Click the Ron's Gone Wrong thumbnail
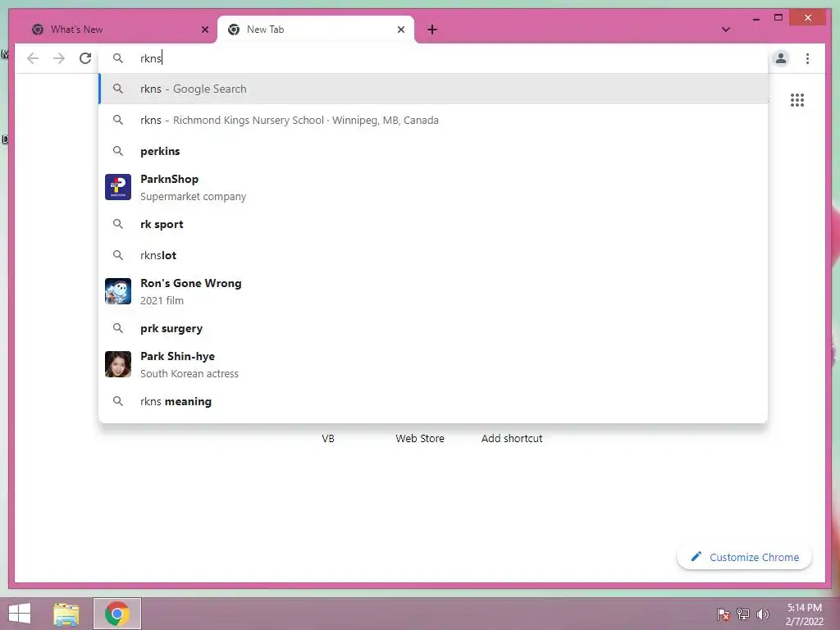 pyautogui.click(x=118, y=291)
